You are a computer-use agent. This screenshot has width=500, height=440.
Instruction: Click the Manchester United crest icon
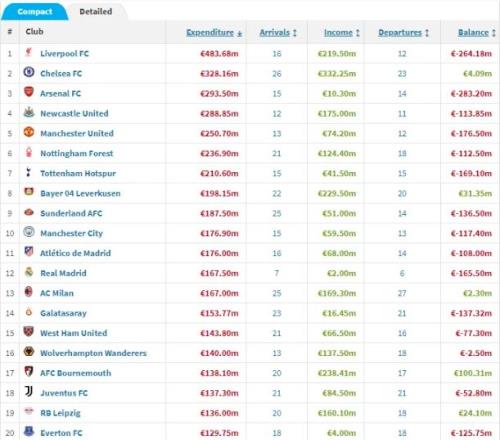coord(29,132)
